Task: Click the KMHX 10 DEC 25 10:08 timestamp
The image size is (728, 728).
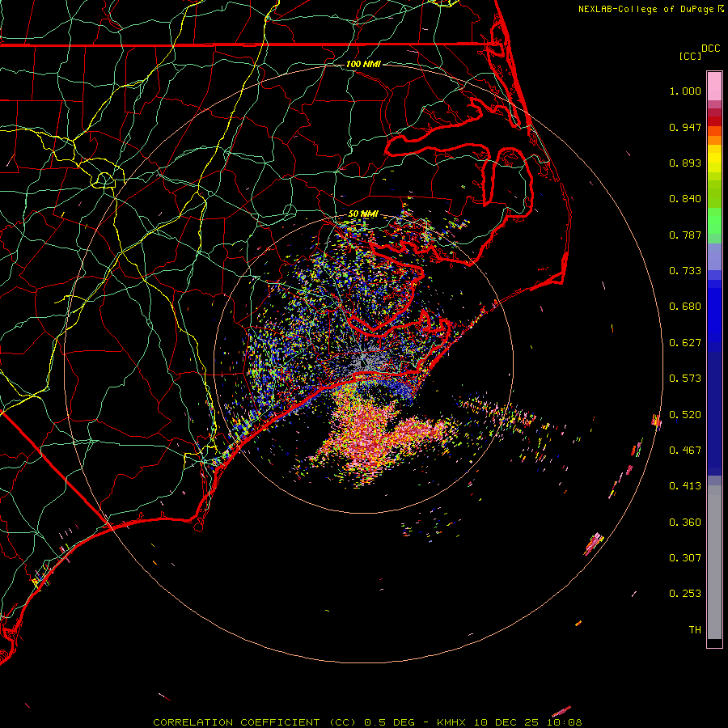Action: [x=510, y=722]
